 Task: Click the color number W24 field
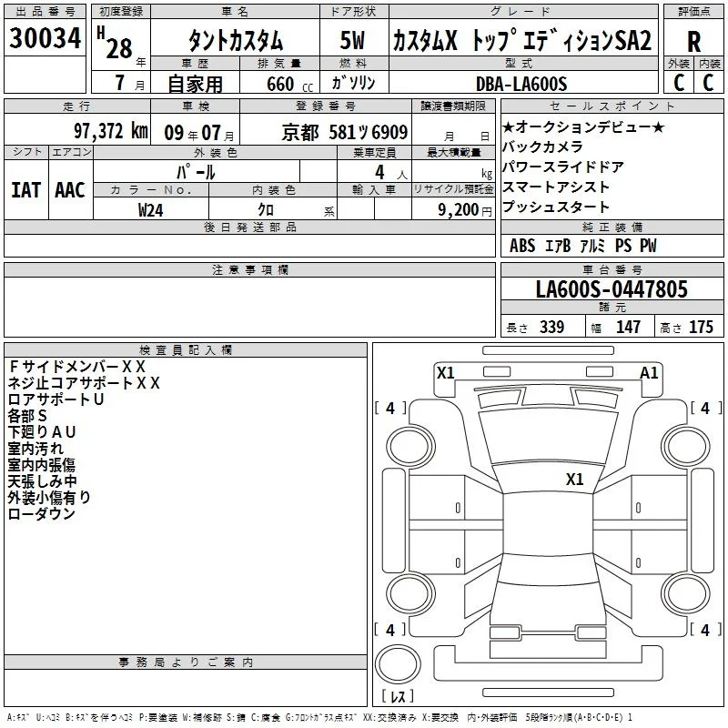tap(151, 210)
